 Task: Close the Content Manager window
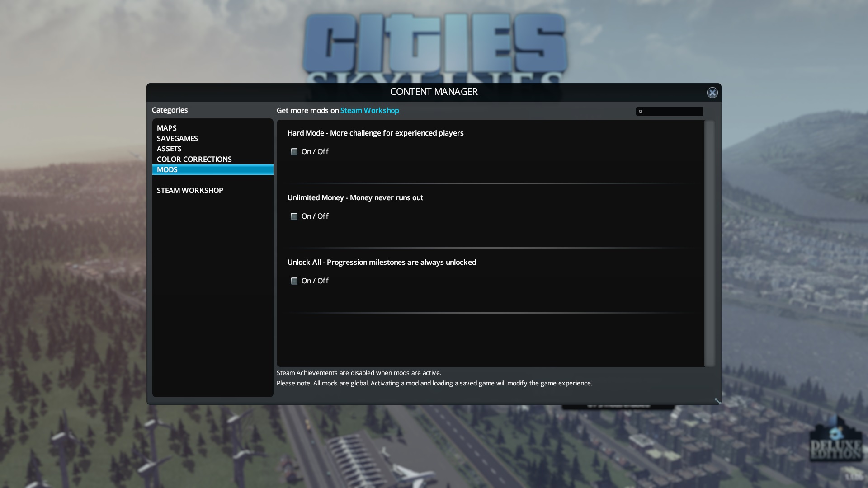click(x=712, y=93)
